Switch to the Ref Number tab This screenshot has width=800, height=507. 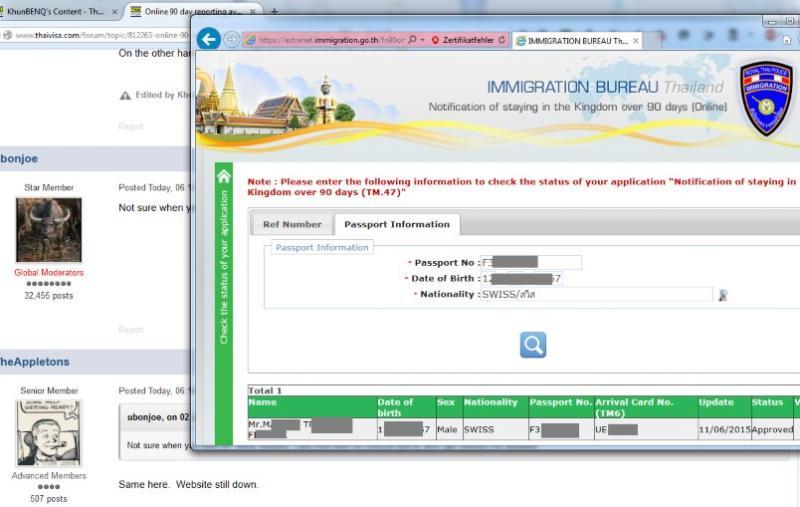click(x=292, y=224)
